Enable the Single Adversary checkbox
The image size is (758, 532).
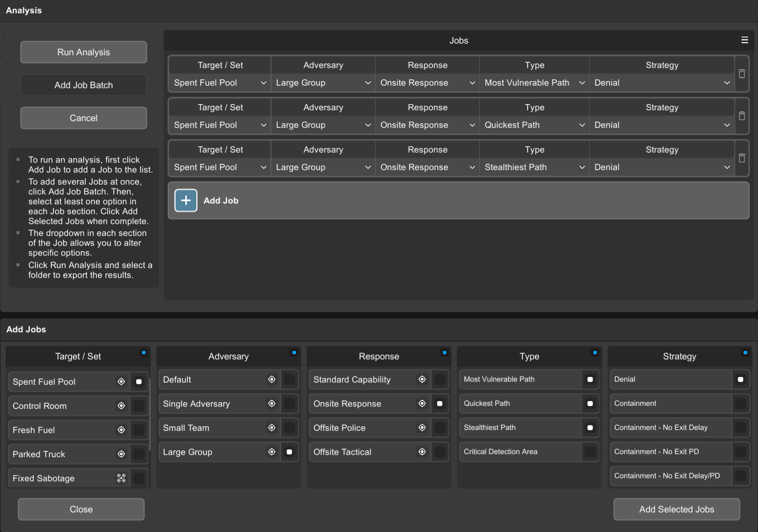coord(289,404)
